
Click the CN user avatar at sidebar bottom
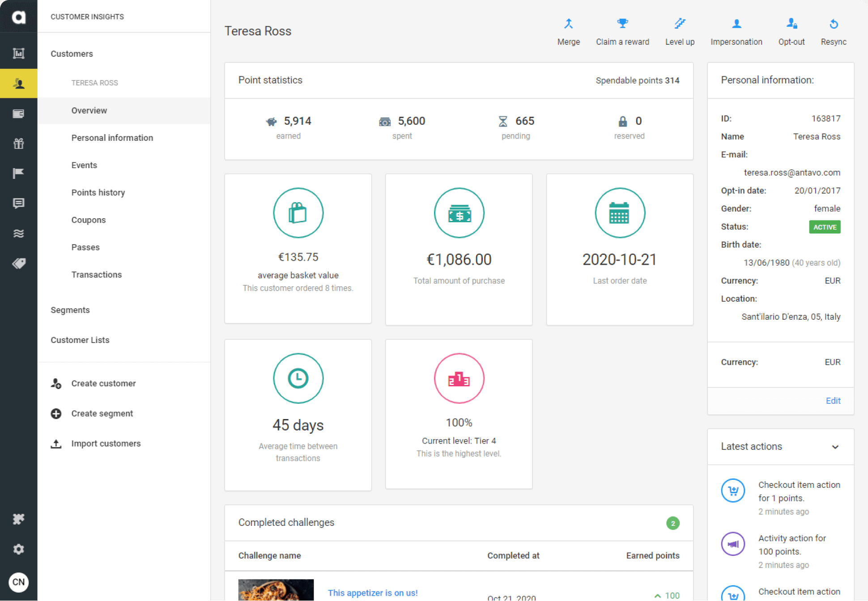18,582
